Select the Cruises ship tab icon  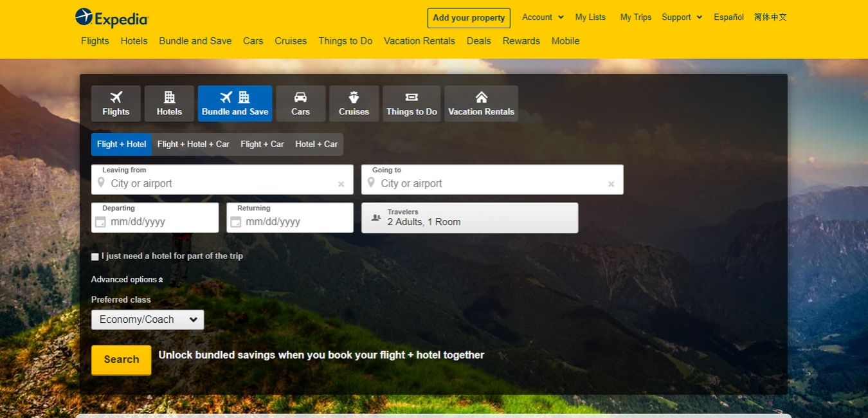pyautogui.click(x=354, y=97)
